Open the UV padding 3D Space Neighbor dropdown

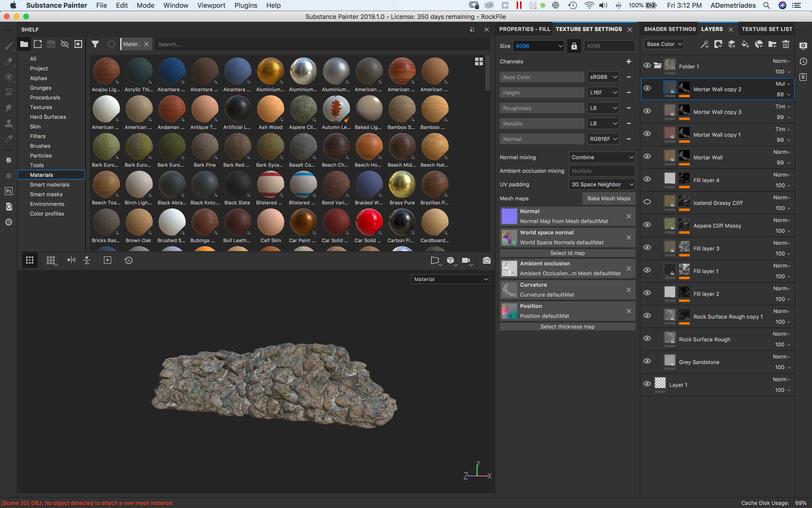(x=602, y=184)
